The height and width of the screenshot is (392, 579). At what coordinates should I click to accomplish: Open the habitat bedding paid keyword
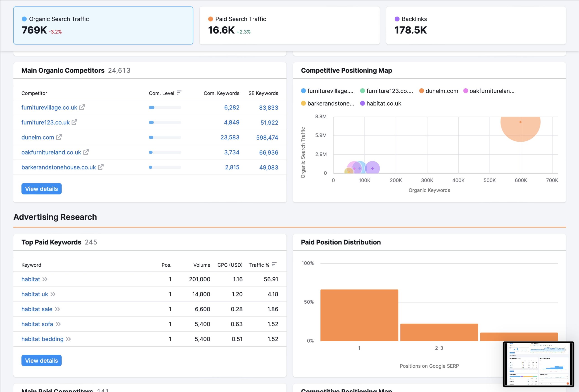42,339
